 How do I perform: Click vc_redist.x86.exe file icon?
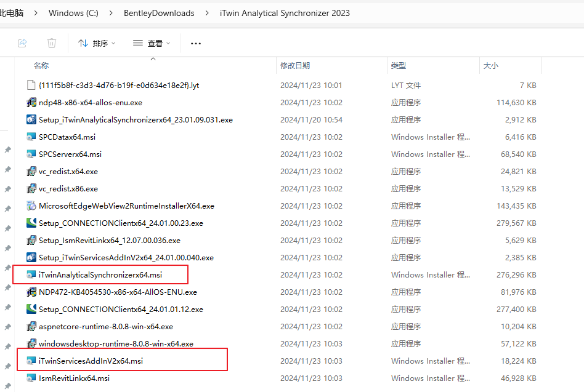click(31, 188)
